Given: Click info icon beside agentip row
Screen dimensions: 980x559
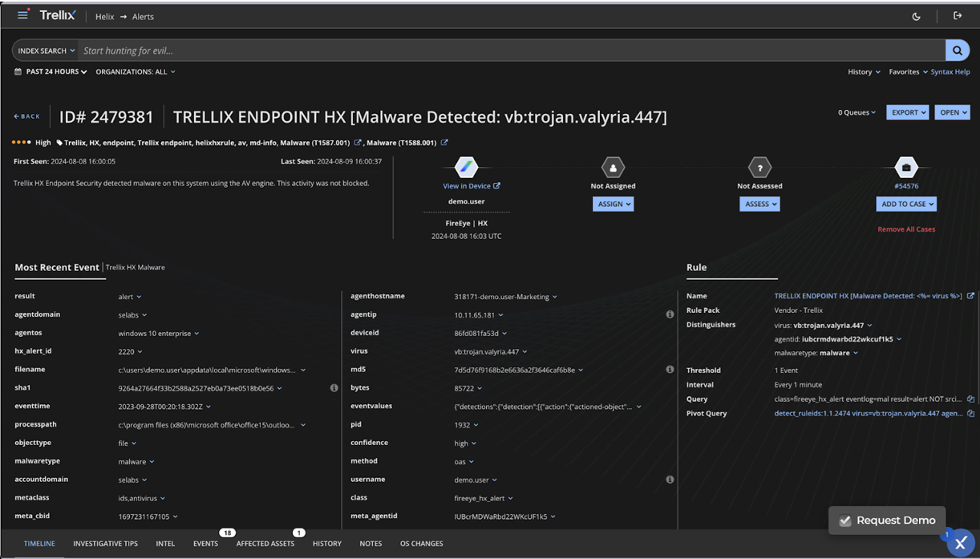Looking at the screenshot, I should pos(670,314).
